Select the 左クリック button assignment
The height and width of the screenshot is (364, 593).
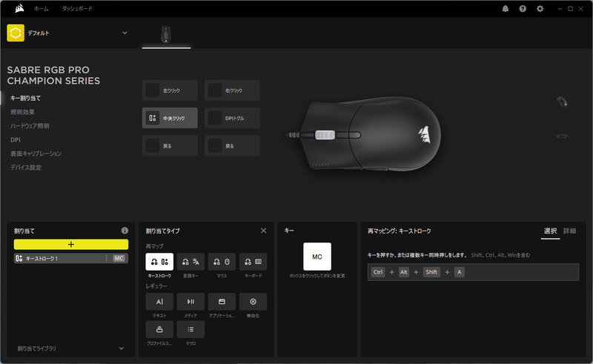[170, 90]
